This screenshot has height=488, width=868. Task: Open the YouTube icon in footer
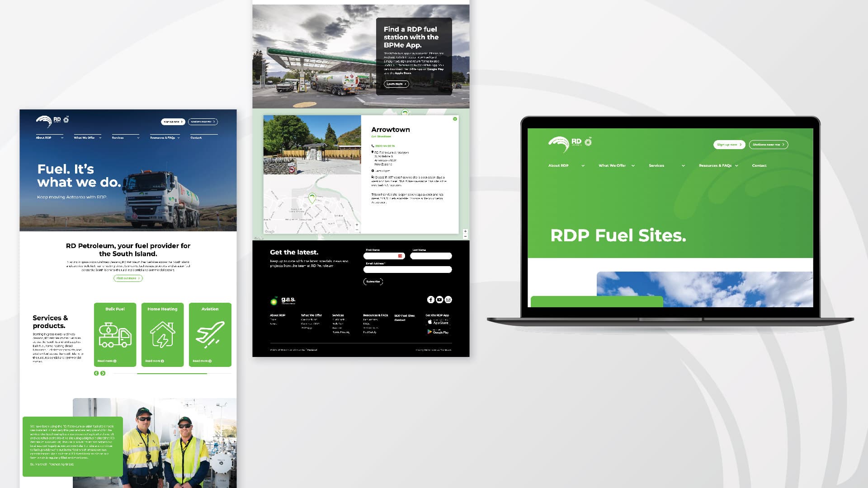point(439,300)
